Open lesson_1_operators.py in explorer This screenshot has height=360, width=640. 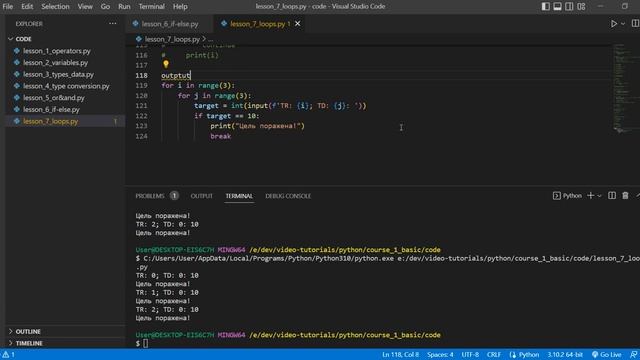point(57,51)
